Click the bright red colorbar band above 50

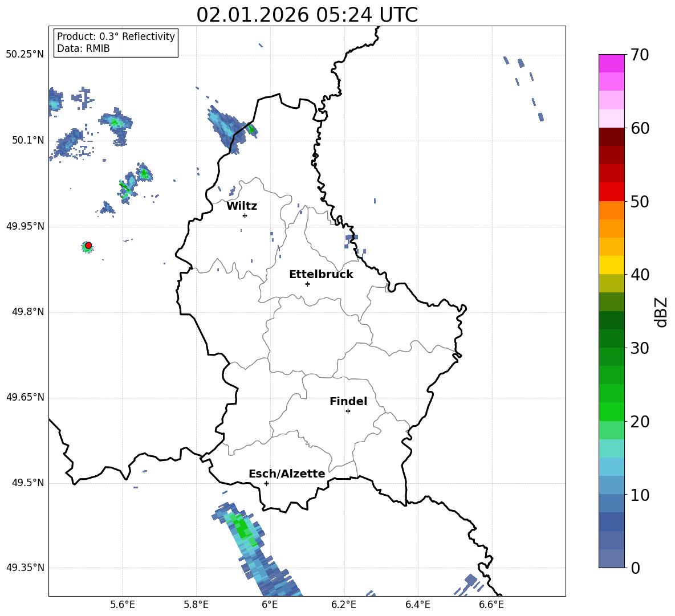click(x=611, y=192)
